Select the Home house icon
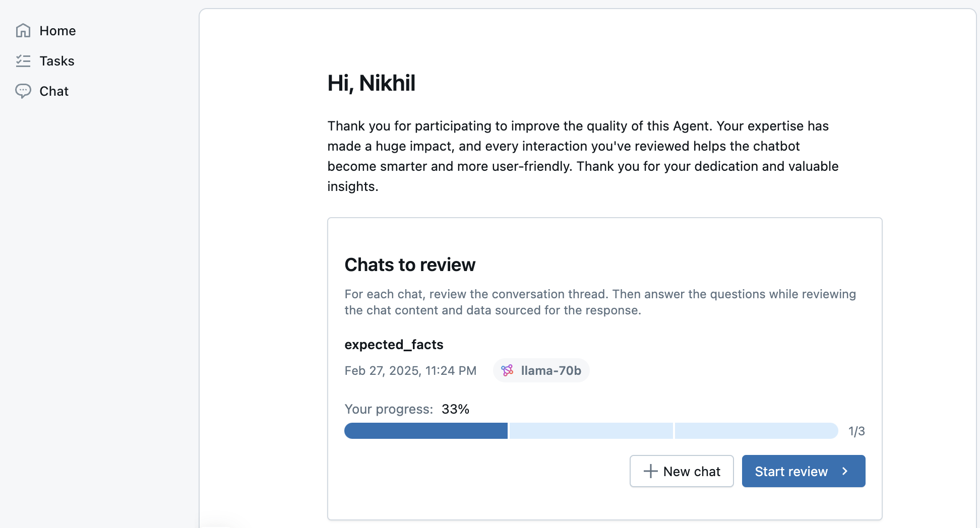This screenshot has height=528, width=980. (x=23, y=30)
